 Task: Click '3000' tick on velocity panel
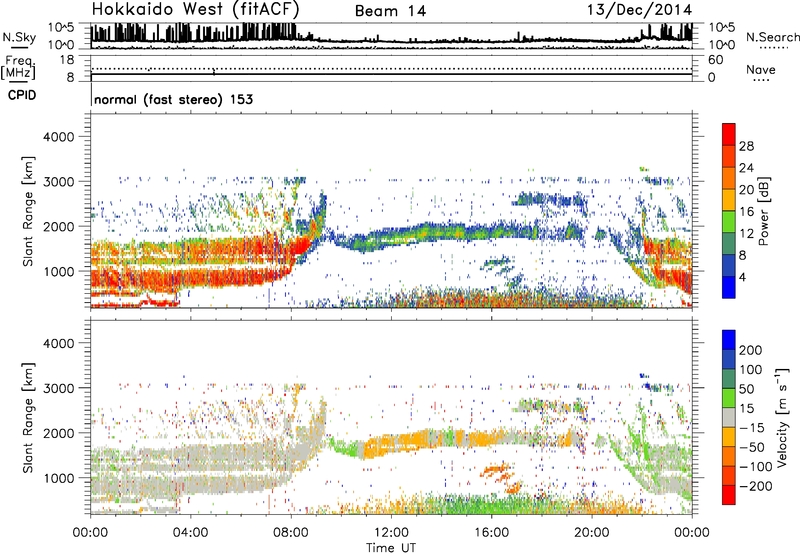coord(58,388)
